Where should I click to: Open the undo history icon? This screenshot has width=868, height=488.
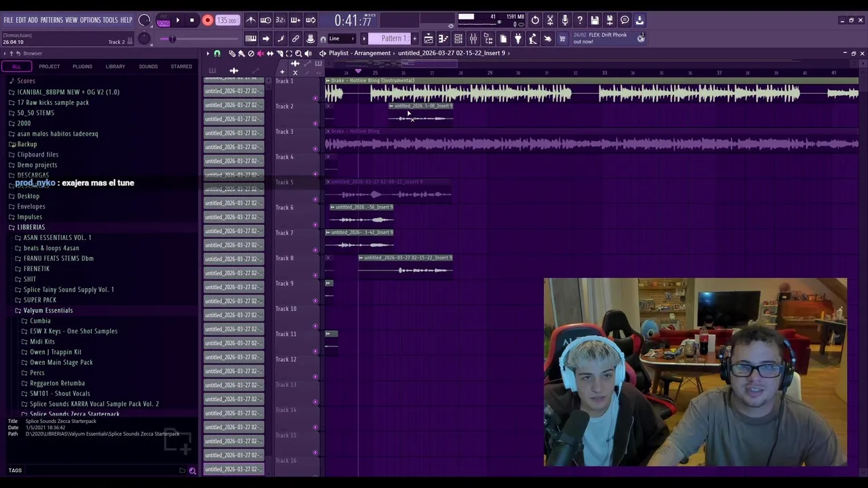pyautogui.click(x=535, y=20)
